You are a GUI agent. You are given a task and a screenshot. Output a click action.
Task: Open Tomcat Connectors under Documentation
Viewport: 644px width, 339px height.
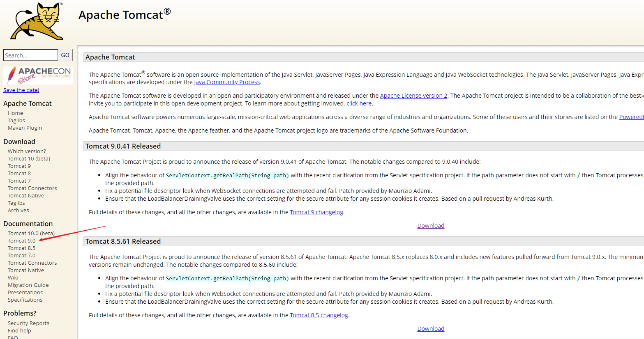[32, 263]
